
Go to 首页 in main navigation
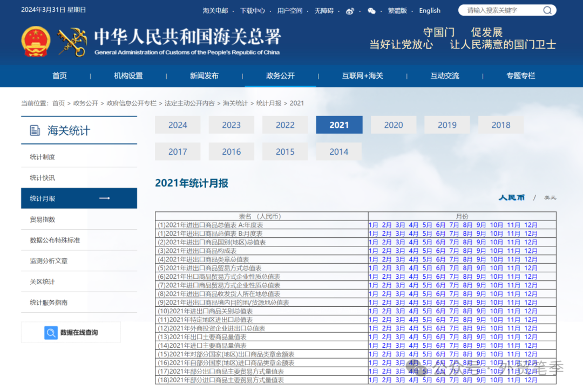tap(59, 76)
